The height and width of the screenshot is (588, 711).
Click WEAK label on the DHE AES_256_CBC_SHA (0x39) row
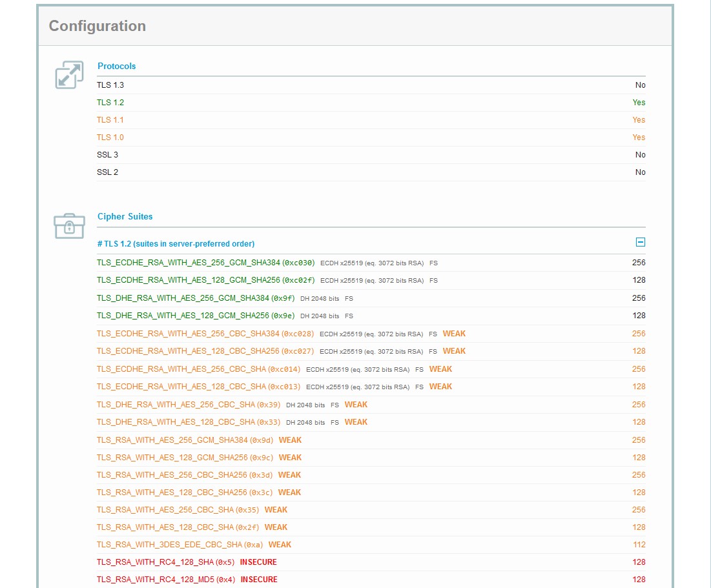tap(356, 405)
